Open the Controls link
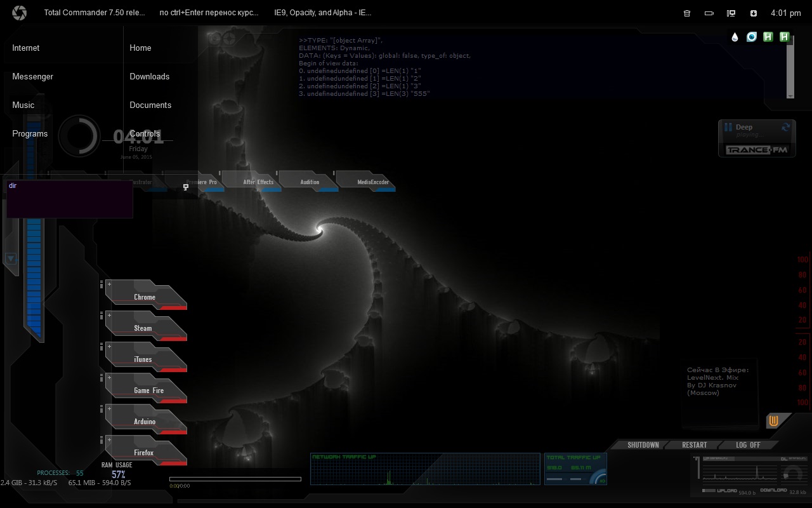Screen dimensions: 812x508 (x=145, y=133)
